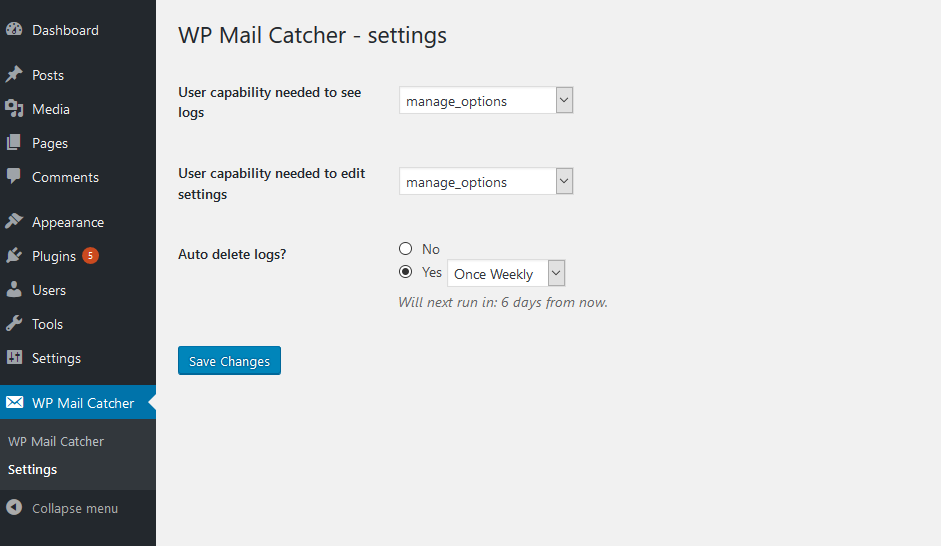Open capability dropdown for seeing logs

point(486,100)
